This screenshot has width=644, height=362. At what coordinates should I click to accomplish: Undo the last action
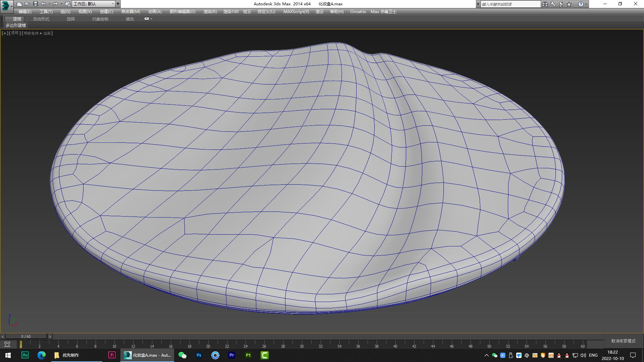[43, 4]
